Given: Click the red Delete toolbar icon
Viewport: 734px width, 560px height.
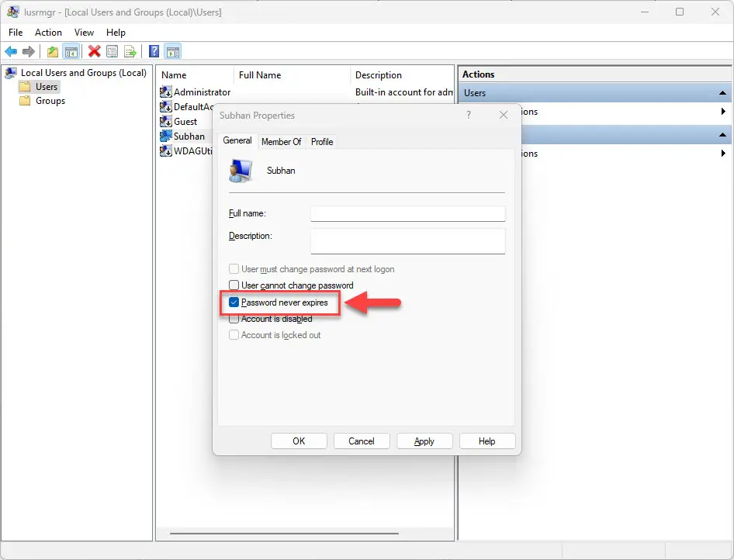Looking at the screenshot, I should 95,51.
